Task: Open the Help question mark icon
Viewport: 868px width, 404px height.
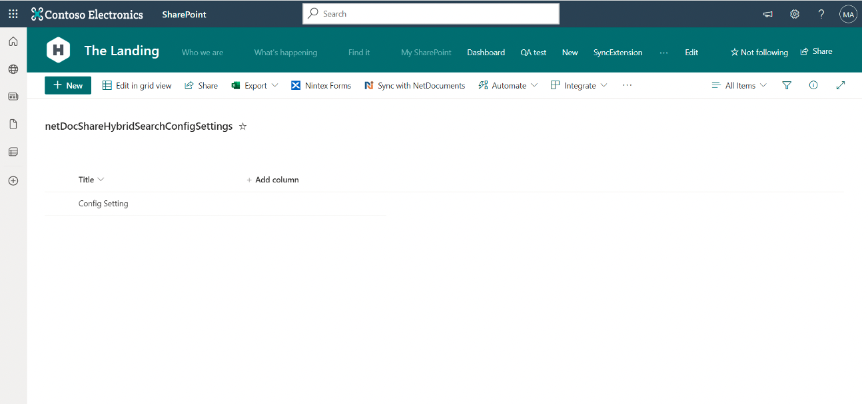Action: pyautogui.click(x=821, y=14)
